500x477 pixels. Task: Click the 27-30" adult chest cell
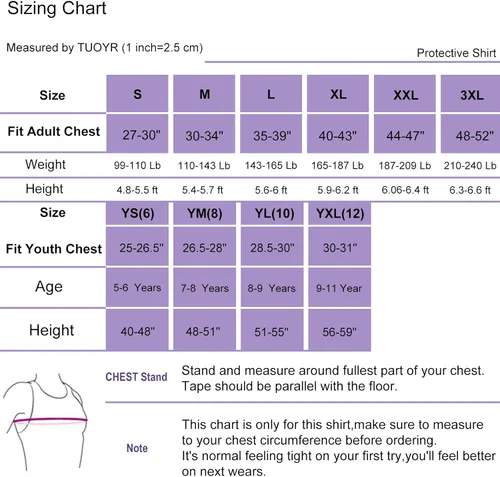point(137,134)
